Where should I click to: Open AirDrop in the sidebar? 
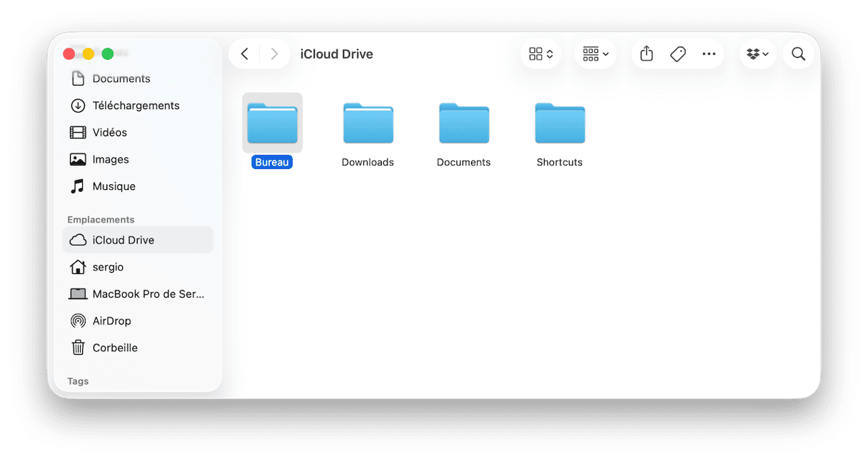click(x=138, y=321)
